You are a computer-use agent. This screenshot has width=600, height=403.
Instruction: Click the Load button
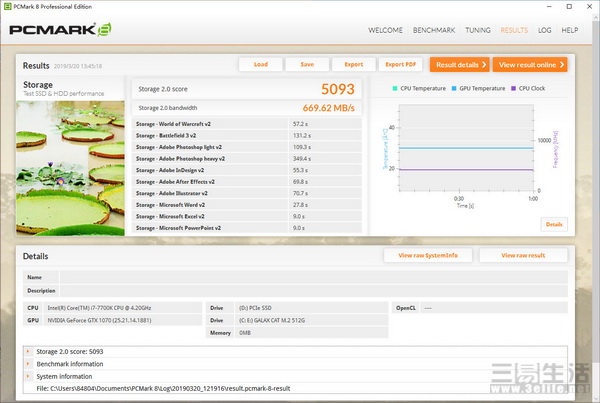click(x=261, y=64)
